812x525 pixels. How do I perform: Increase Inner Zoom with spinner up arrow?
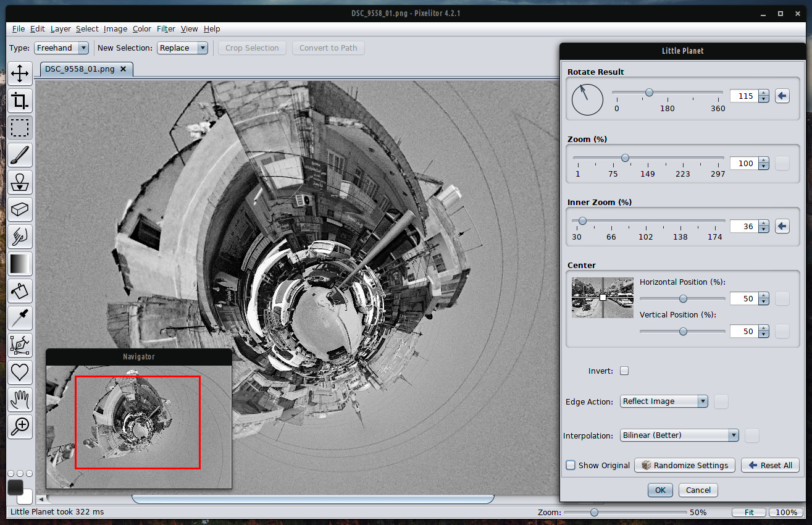click(764, 224)
